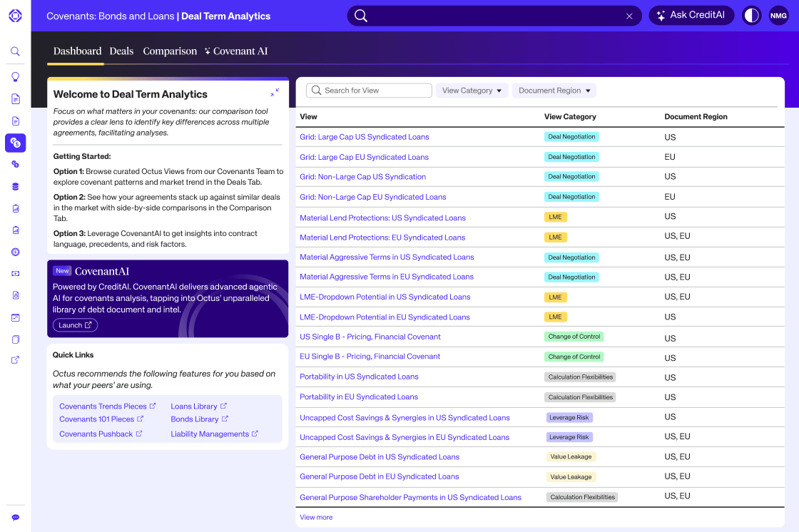Open the Covenant AI tab
Image resolution: width=799 pixels, height=532 pixels.
coord(236,51)
